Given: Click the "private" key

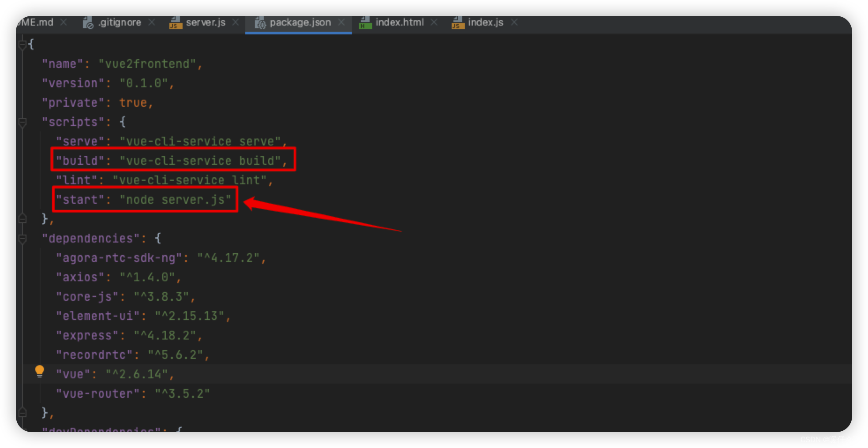Looking at the screenshot, I should click(73, 103).
